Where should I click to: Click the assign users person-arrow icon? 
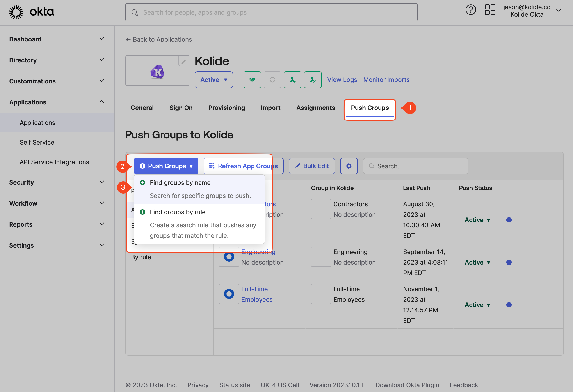292,80
